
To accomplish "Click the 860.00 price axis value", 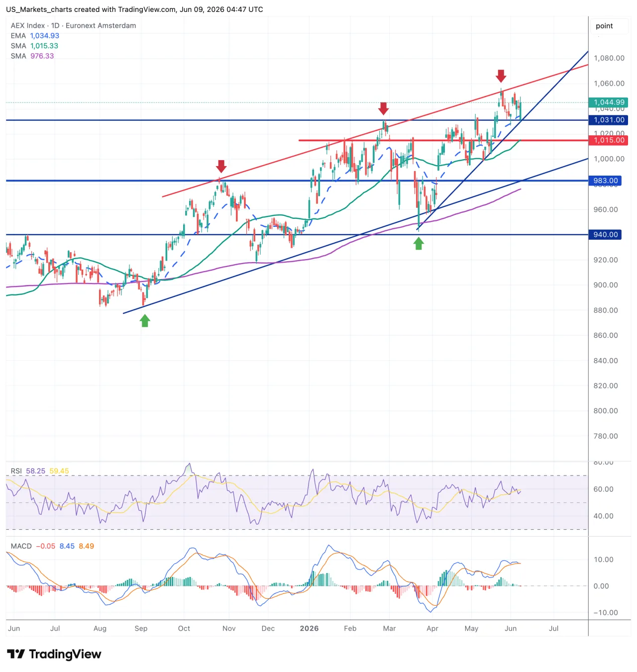I will point(606,335).
